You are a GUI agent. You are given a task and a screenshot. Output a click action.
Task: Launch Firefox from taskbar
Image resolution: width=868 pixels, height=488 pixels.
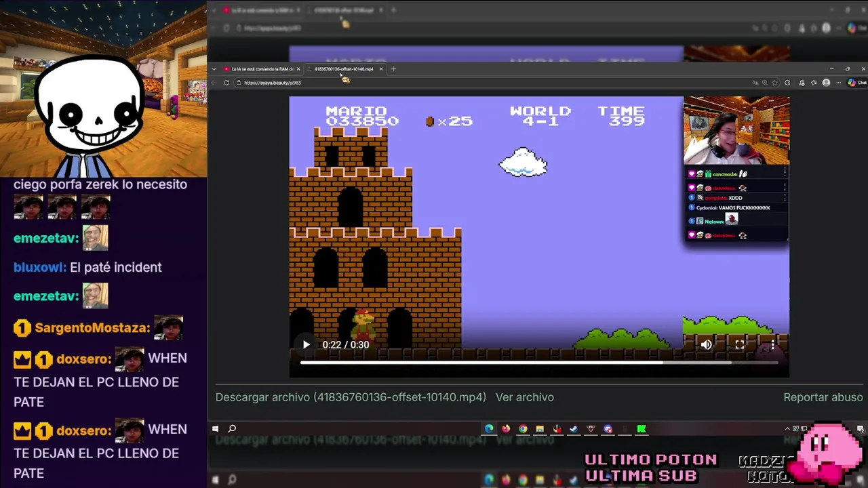click(506, 428)
